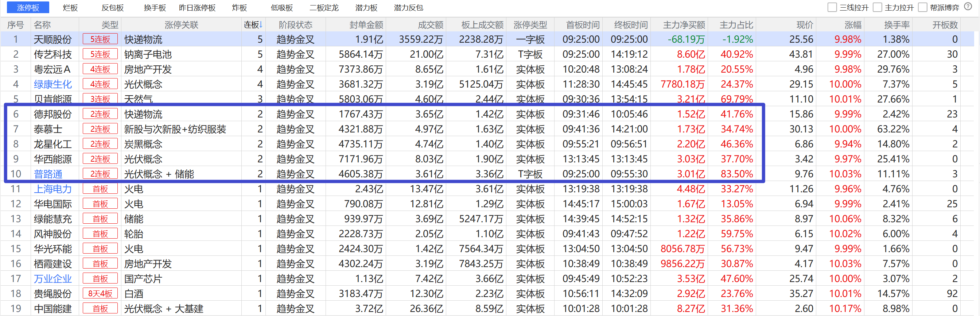Viewport: 980px width, 316px height.
Task: Sort by 成交额 column header
Action: [430, 25]
